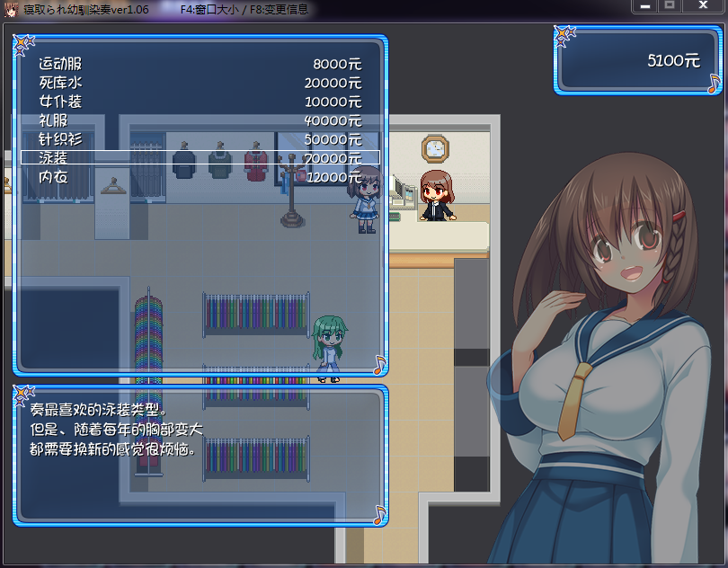
Task: Select 运动服 priced at 8000元
Action: tap(200, 65)
